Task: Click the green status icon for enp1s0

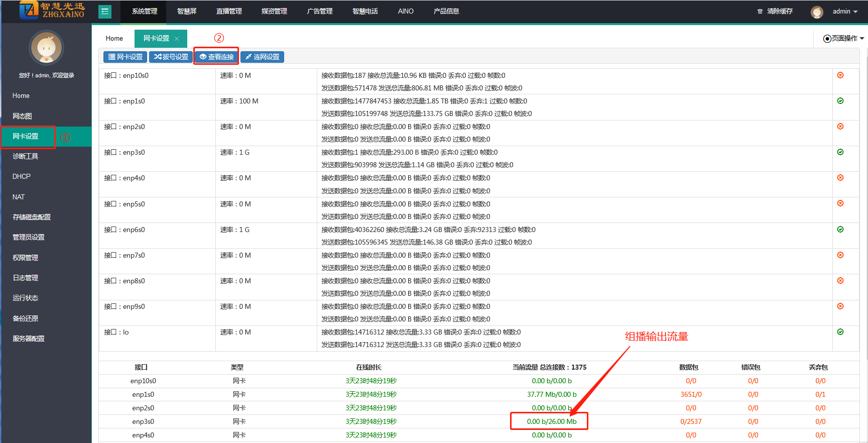Action: coord(840,101)
